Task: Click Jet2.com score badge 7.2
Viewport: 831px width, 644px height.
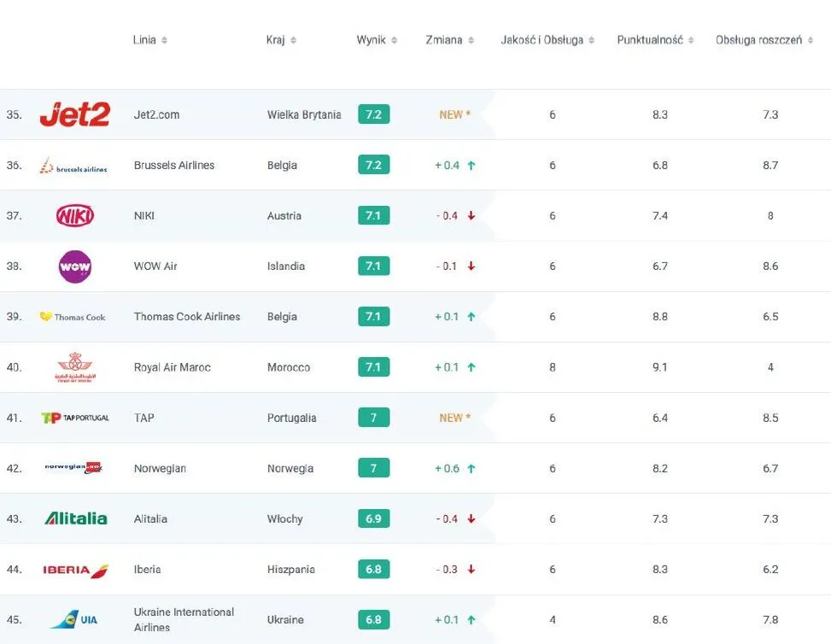Action: tap(373, 114)
